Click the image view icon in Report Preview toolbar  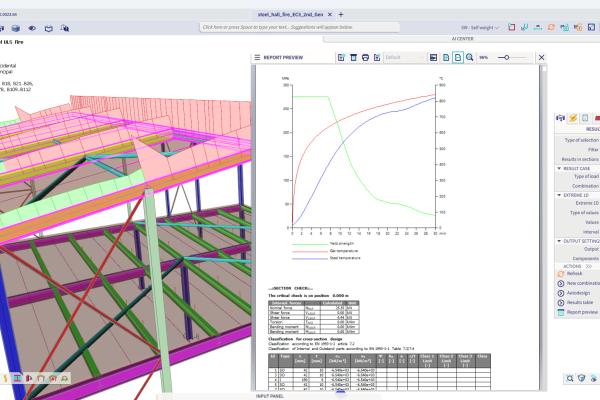tap(434, 57)
